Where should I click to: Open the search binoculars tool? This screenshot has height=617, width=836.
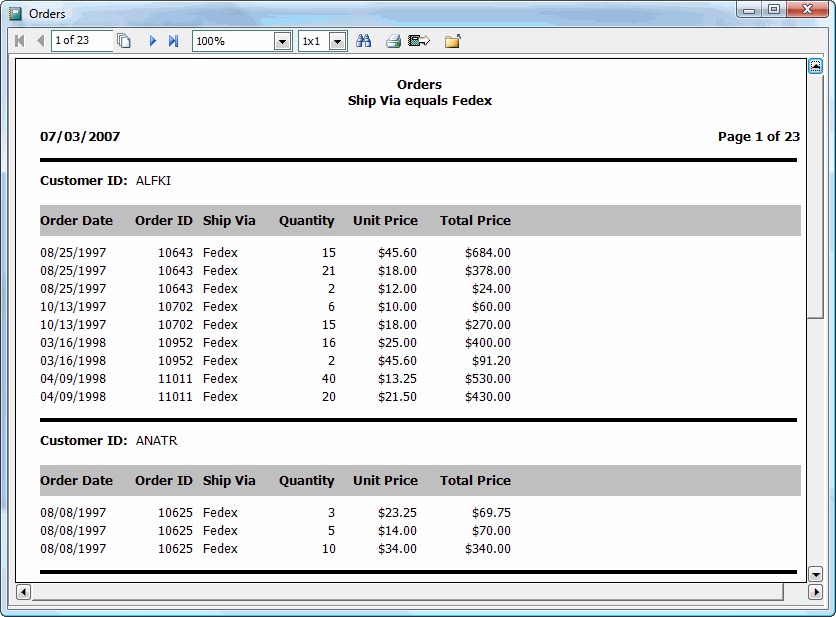coord(364,41)
